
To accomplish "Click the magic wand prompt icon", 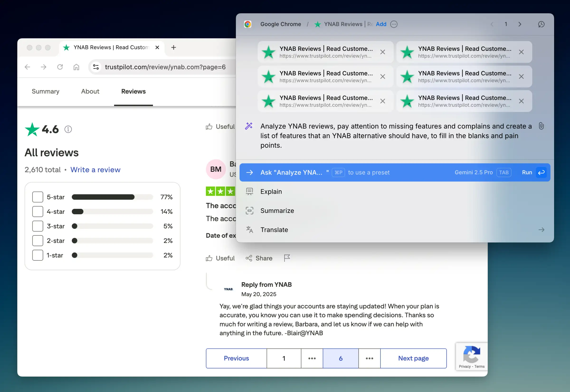I will 249,126.
